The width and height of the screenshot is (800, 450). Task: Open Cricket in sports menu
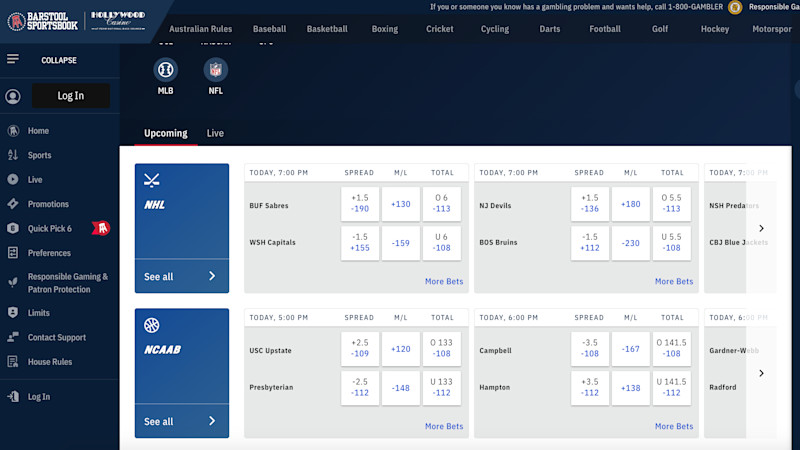coord(439,29)
